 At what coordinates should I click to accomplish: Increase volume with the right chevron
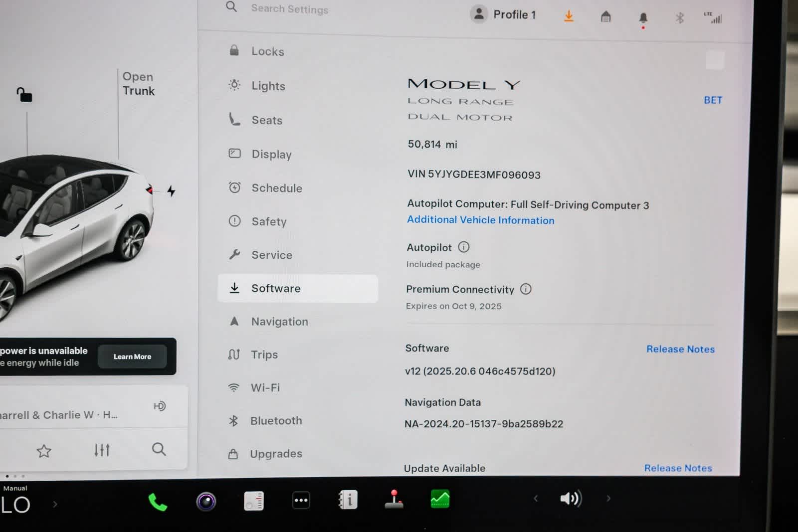point(608,498)
